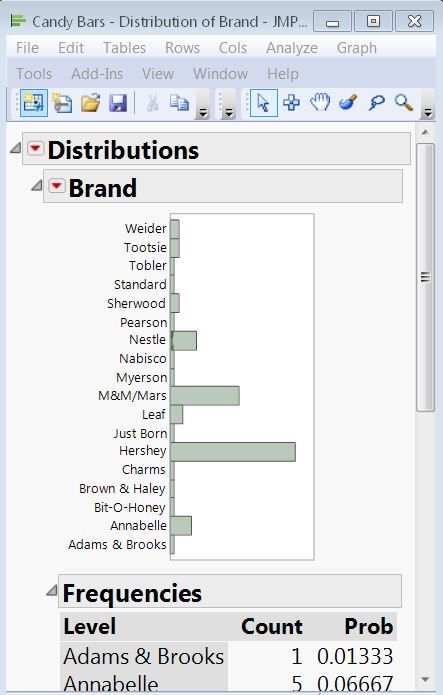
Task: Click the Nabisco axis label
Action: 143,359
